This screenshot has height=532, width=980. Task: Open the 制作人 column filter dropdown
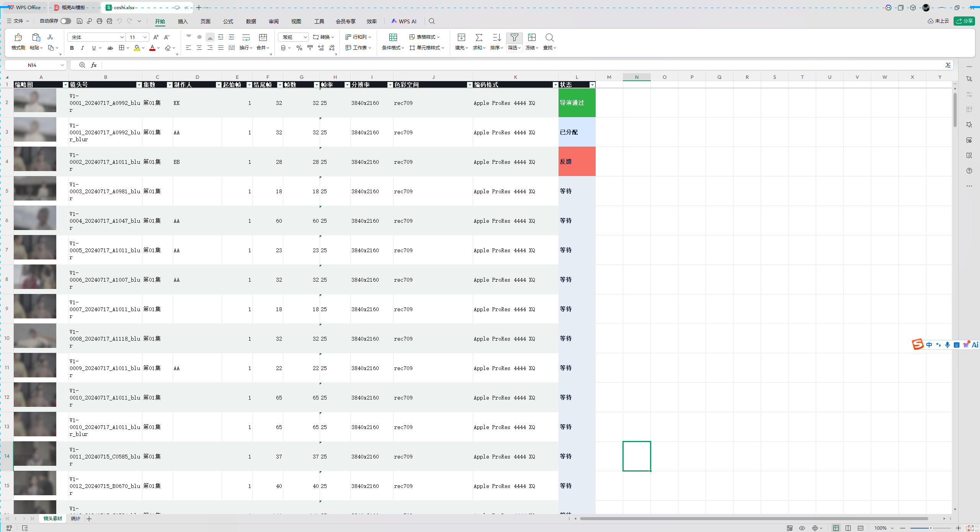[x=219, y=85]
